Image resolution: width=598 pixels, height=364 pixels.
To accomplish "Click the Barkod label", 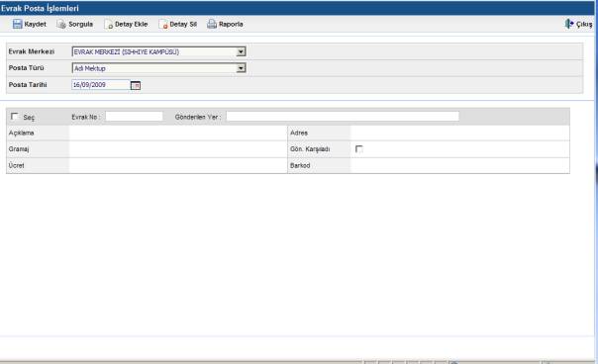I will (x=300, y=165).
